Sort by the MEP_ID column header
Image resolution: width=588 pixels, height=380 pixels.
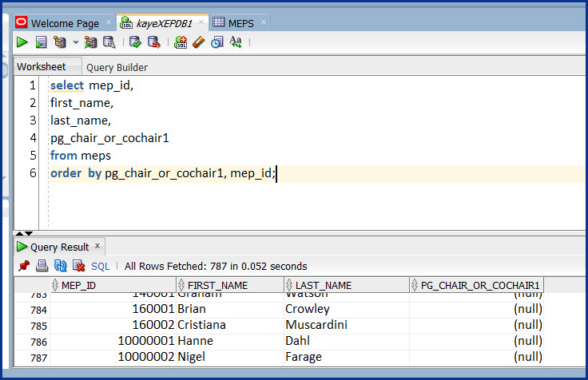click(113, 286)
